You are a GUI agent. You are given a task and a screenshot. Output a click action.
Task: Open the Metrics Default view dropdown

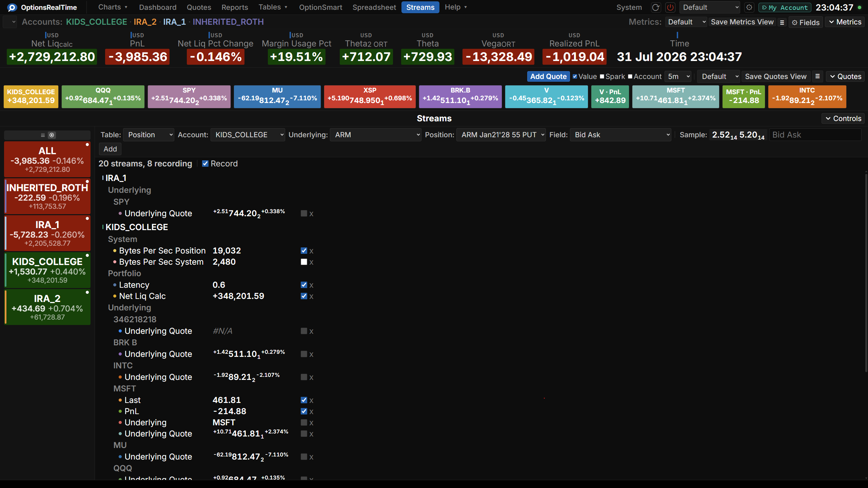tap(686, 22)
